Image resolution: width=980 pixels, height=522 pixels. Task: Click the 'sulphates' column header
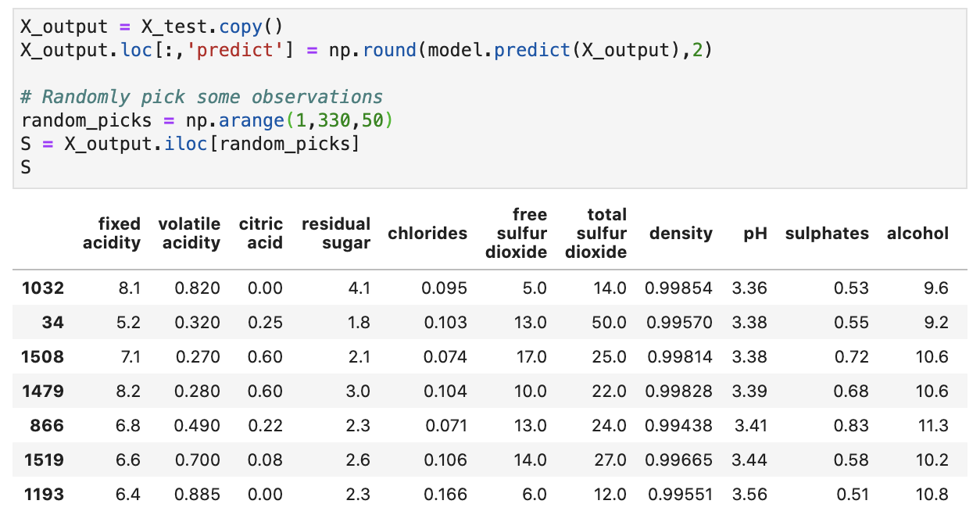click(827, 233)
